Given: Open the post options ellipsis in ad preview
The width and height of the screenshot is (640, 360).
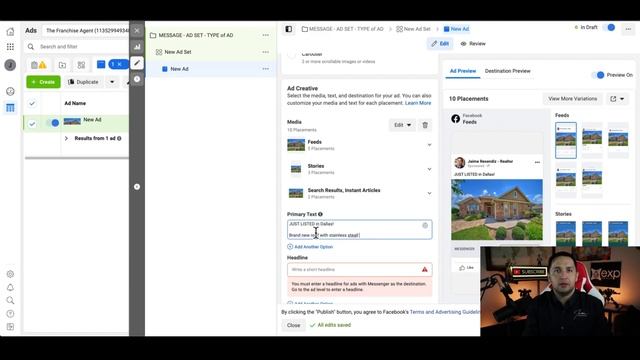Looking at the screenshot, I should (537, 162).
